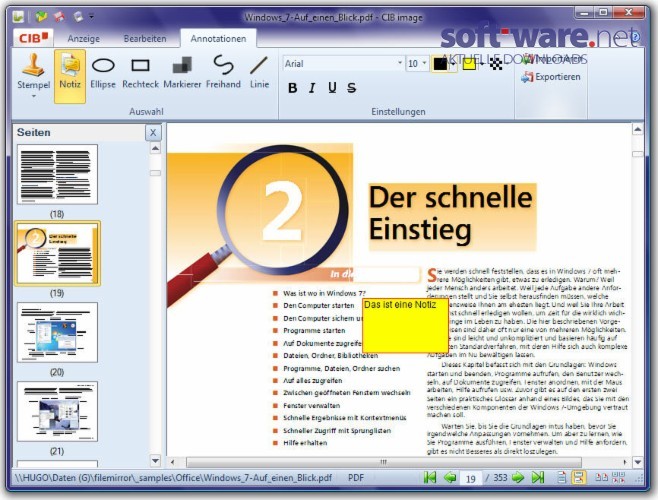Click document vertical scroll down arrow
This screenshot has width=658, height=500.
tap(637, 462)
